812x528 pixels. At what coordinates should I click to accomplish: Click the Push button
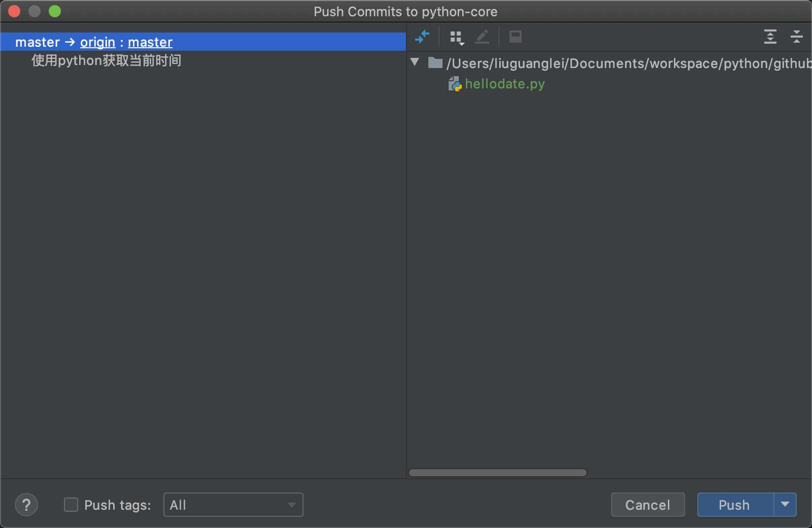pyautogui.click(x=735, y=505)
